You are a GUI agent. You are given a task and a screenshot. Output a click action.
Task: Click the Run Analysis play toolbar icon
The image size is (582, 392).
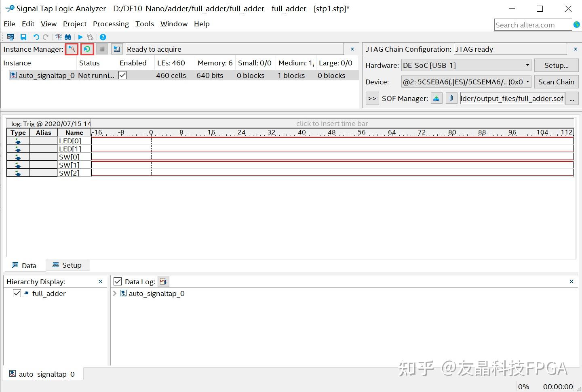tap(80, 37)
